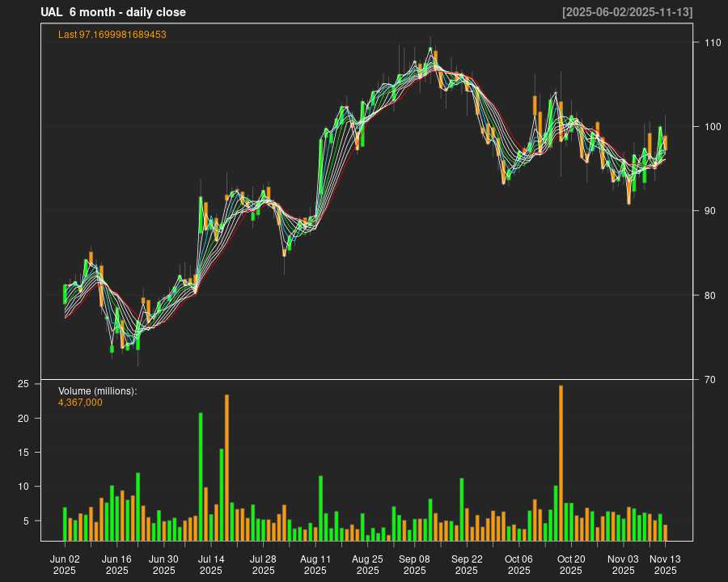Select the orange 4,367,000 volume value
Image resolution: width=728 pixels, height=582 pixels.
point(80,402)
